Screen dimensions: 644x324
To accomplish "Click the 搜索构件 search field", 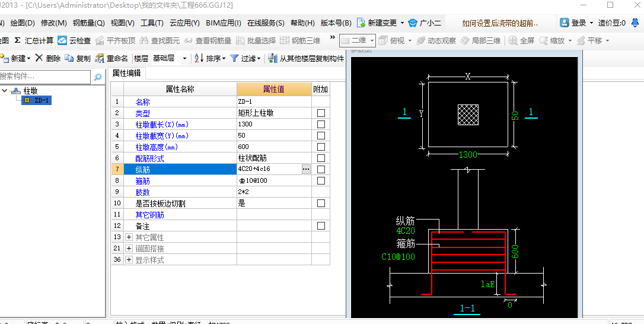I will click(x=44, y=77).
